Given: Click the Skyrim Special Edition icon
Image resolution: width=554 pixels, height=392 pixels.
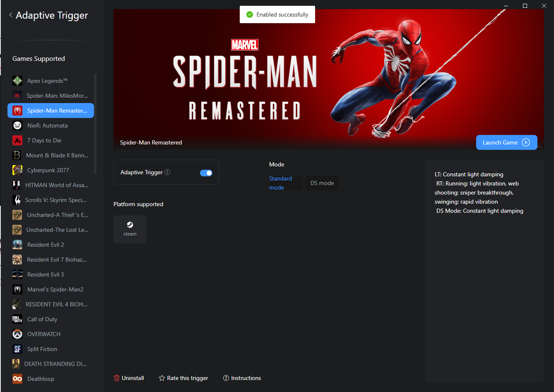Looking at the screenshot, I should pos(17,200).
